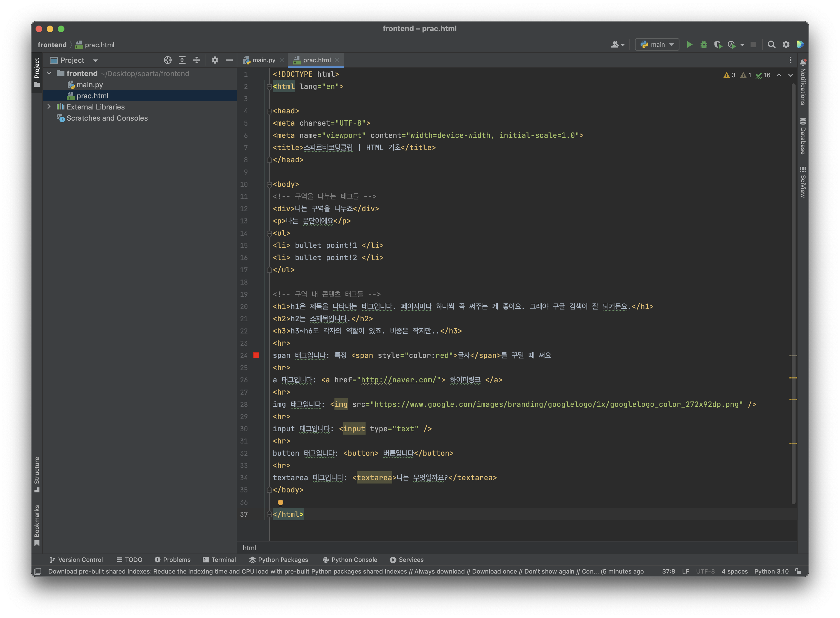The width and height of the screenshot is (840, 618).
Task: Switch to main.py editor tab
Action: click(263, 60)
